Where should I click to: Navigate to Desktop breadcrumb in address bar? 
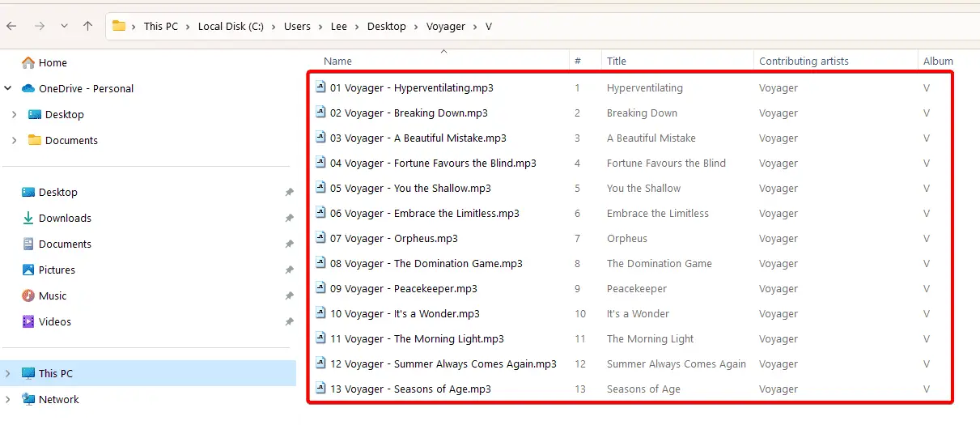click(387, 26)
